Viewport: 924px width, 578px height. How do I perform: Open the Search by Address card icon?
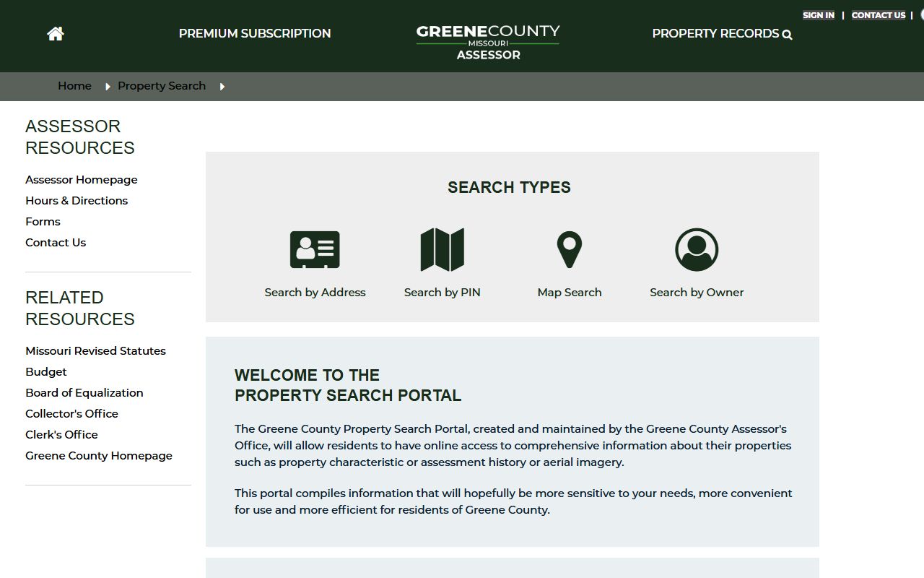coord(315,250)
